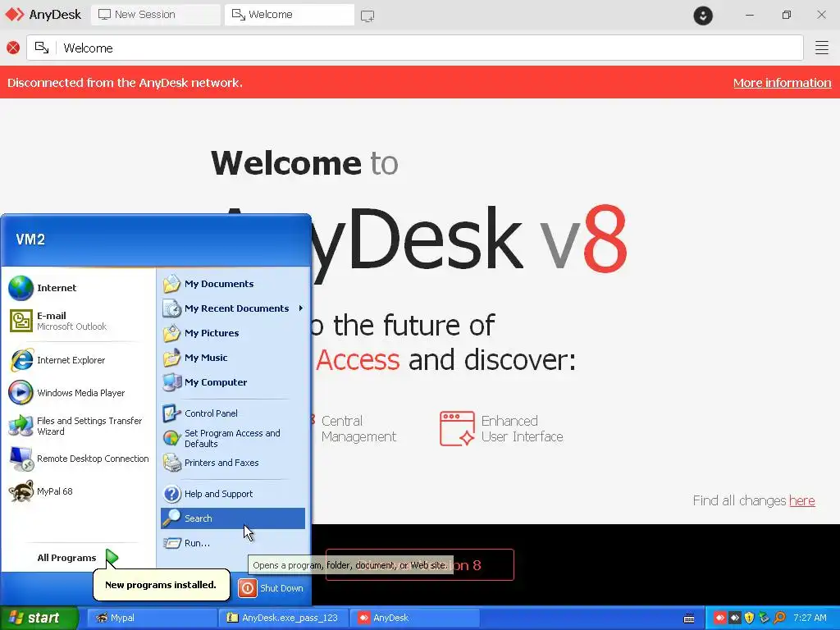Click the Printers and Faxes icon
This screenshot has width=840, height=630.
(x=172, y=463)
